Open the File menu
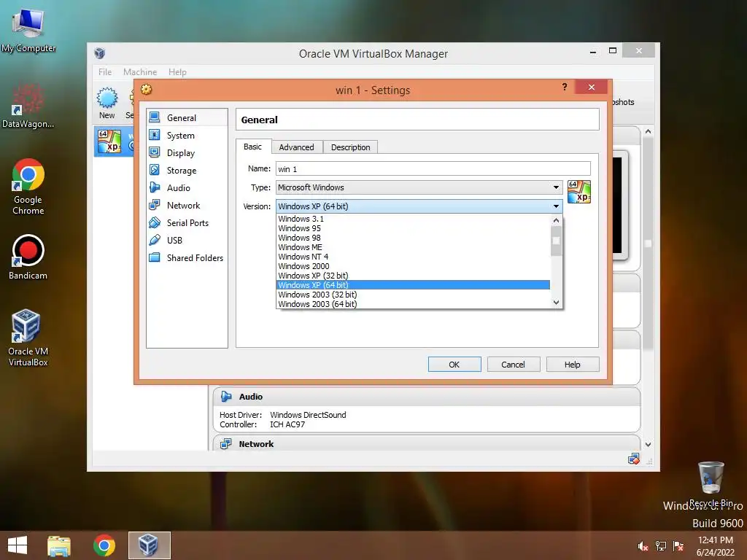747x560 pixels. 105,72
